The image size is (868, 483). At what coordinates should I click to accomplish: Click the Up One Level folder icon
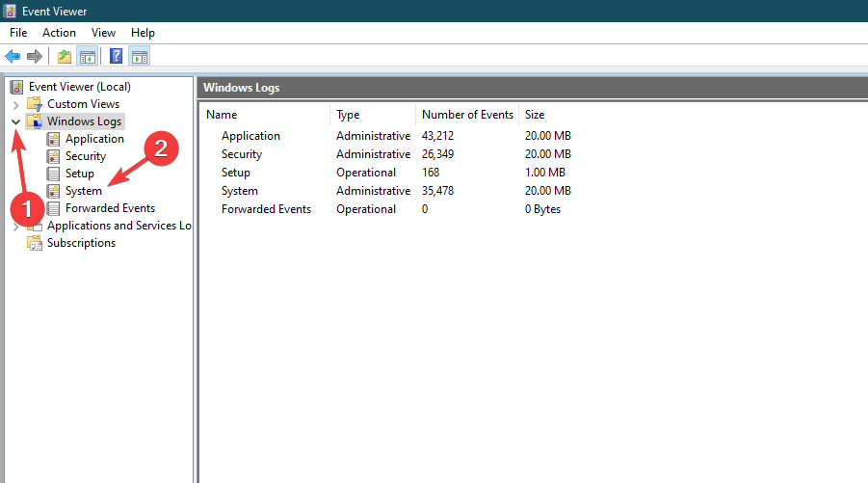[65, 56]
